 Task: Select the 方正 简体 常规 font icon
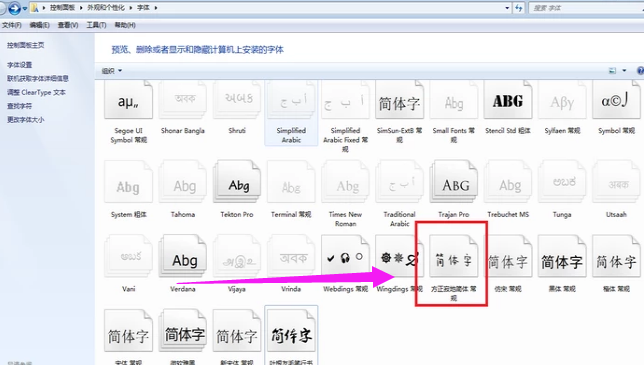(x=454, y=256)
